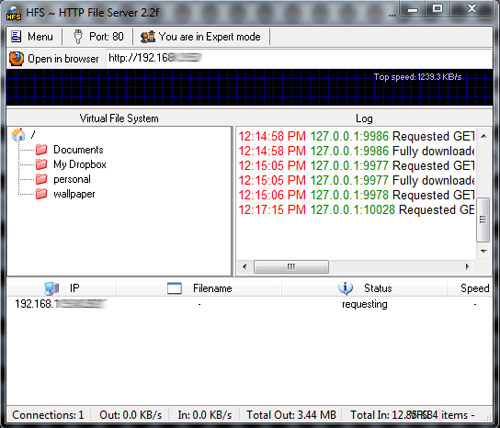500x428 pixels.
Task: Click the server URL address field
Action: [x=299, y=59]
